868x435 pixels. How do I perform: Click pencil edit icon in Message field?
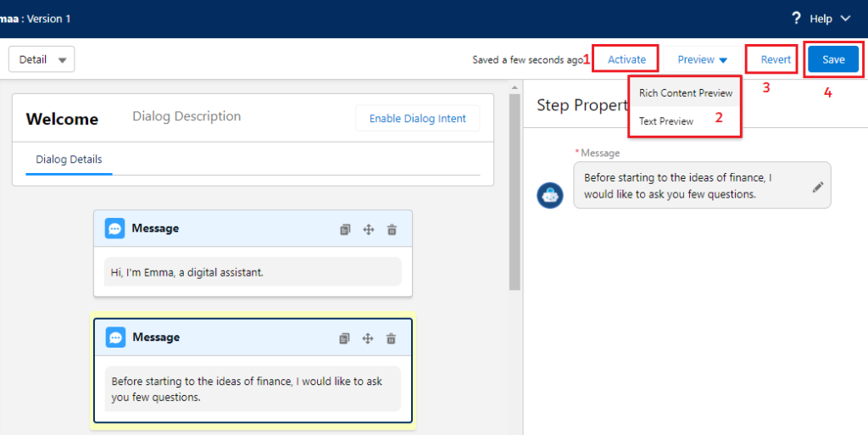click(x=817, y=187)
